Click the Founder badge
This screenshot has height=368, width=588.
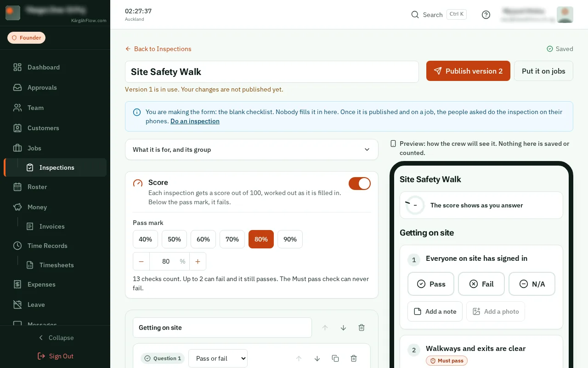click(x=26, y=38)
